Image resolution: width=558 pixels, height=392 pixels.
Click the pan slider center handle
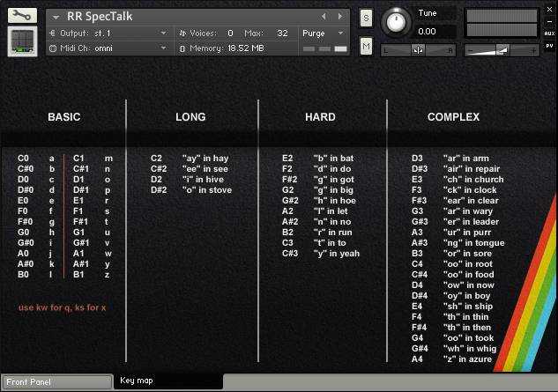pos(418,50)
